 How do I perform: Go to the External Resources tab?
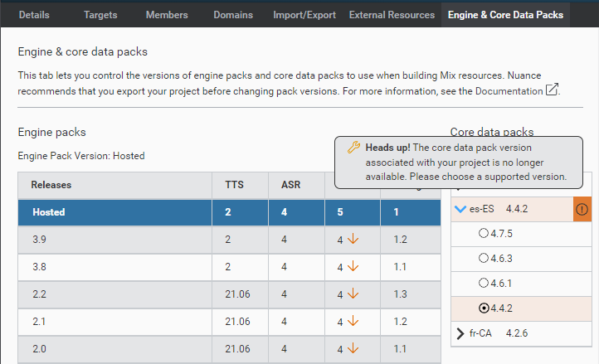pyautogui.click(x=392, y=15)
